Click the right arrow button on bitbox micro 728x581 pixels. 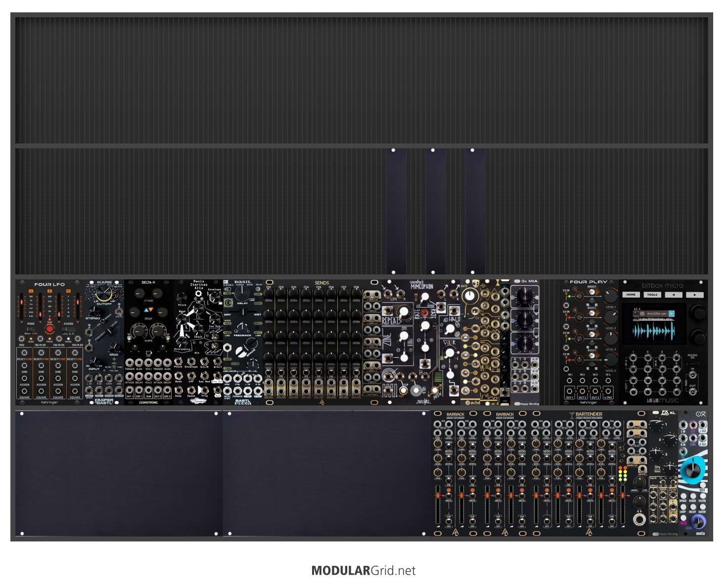point(694,295)
